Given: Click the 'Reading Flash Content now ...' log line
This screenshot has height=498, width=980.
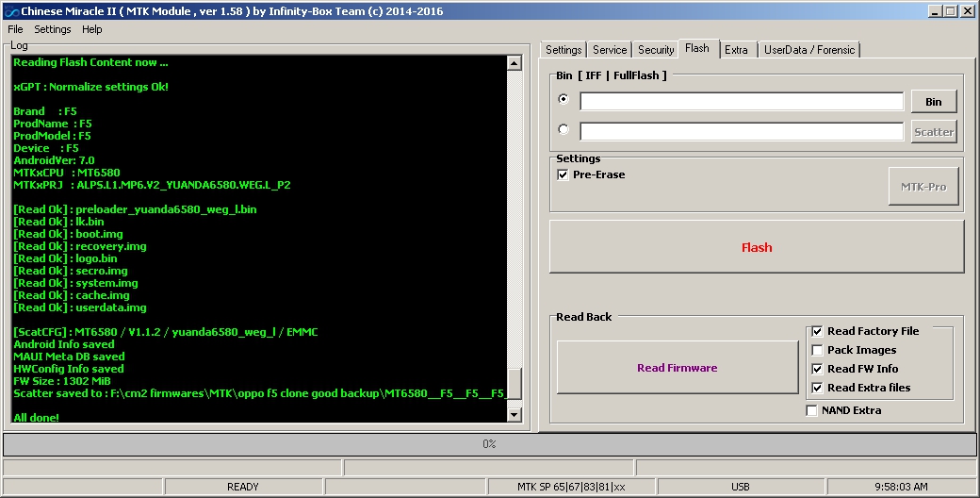Looking at the screenshot, I should 90,62.
